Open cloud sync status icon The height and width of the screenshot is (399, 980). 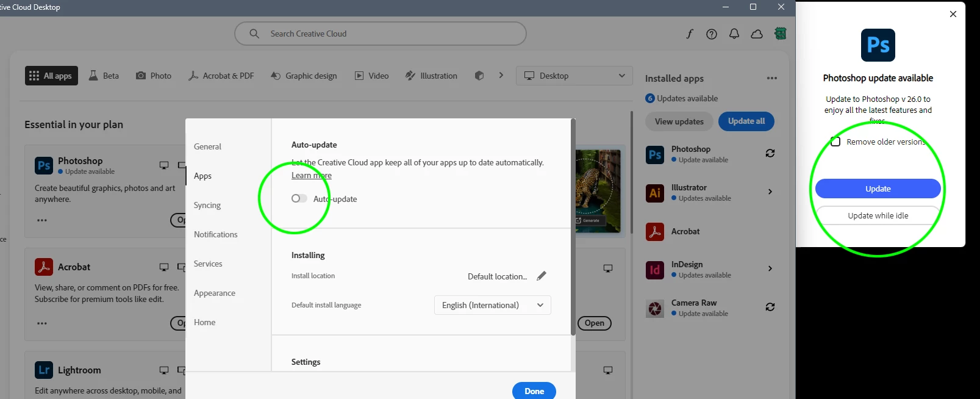pos(757,34)
